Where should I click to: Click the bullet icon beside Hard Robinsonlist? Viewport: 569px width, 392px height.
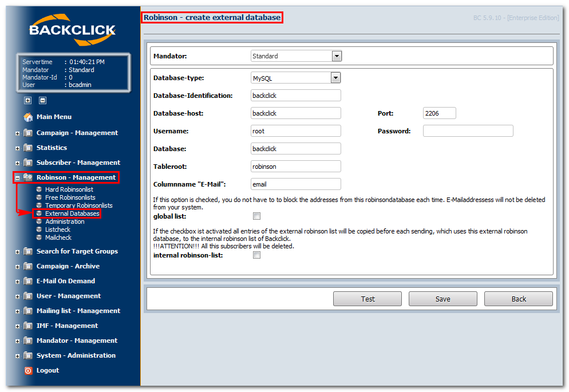coord(39,189)
